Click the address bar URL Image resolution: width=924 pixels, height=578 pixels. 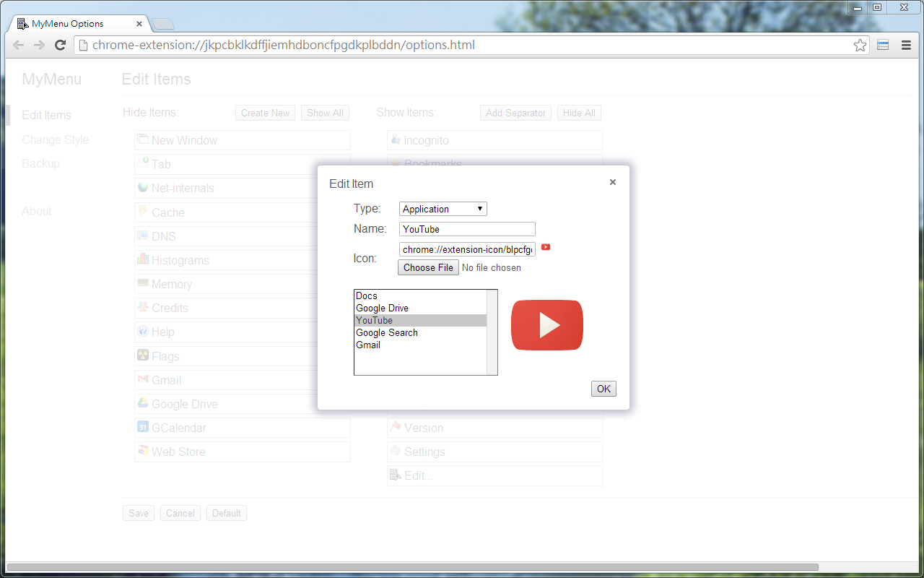pos(283,45)
